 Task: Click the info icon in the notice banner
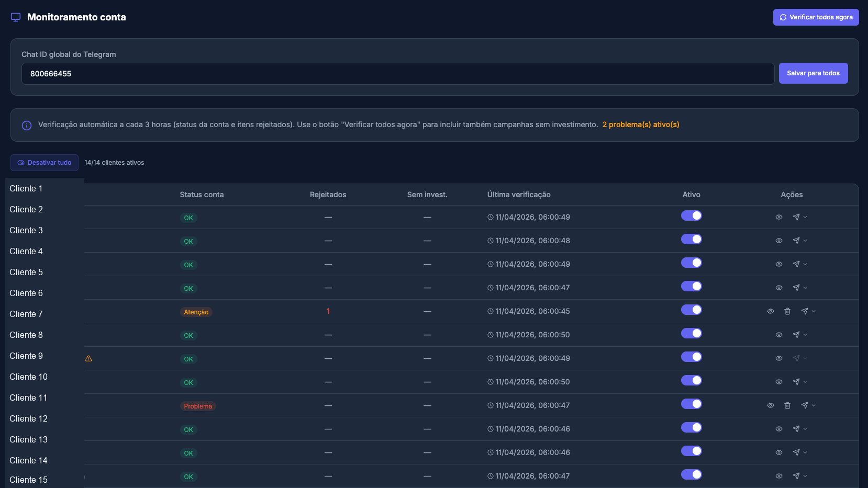click(27, 126)
